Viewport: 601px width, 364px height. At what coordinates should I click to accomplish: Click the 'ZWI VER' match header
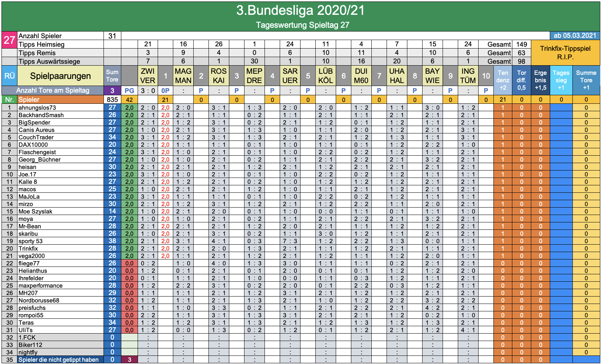pos(148,76)
